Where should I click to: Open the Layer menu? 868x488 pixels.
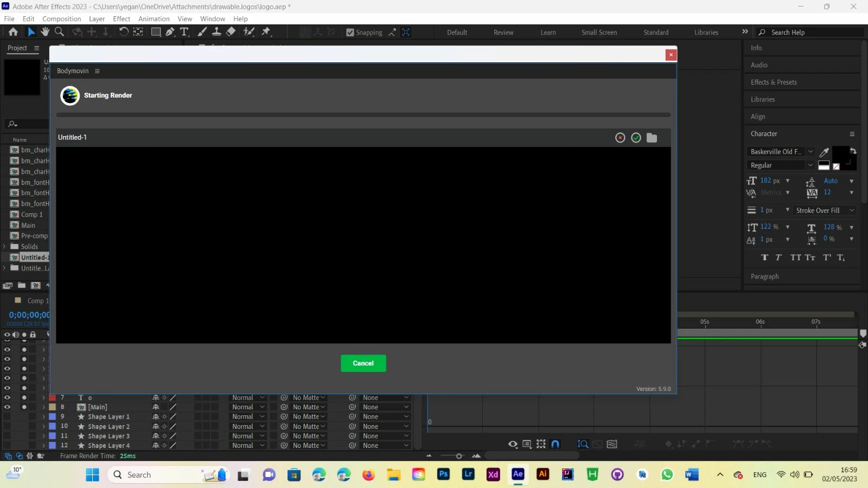[97, 19]
